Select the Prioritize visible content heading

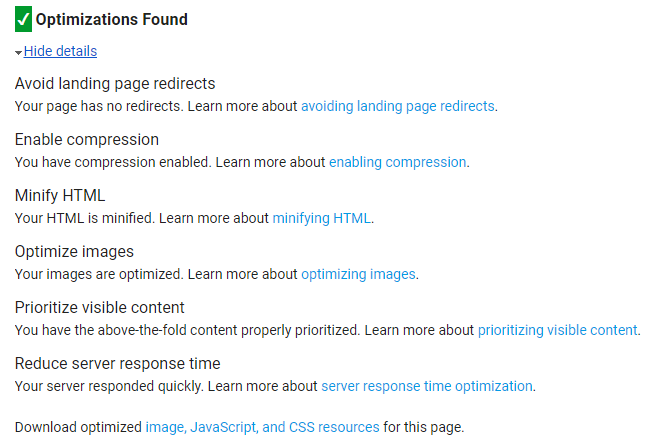[99, 308]
